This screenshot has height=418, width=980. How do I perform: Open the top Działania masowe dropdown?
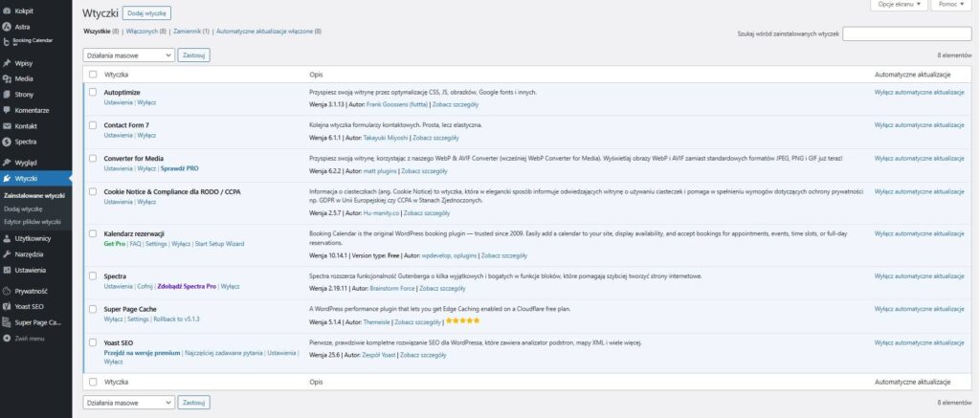(129, 55)
